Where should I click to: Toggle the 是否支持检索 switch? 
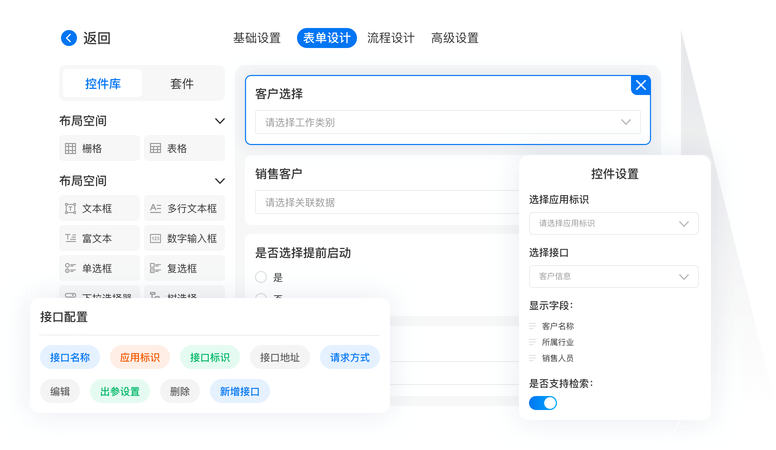(543, 403)
